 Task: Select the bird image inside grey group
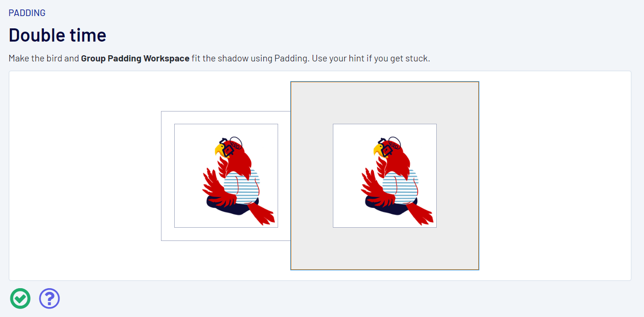[x=385, y=176]
